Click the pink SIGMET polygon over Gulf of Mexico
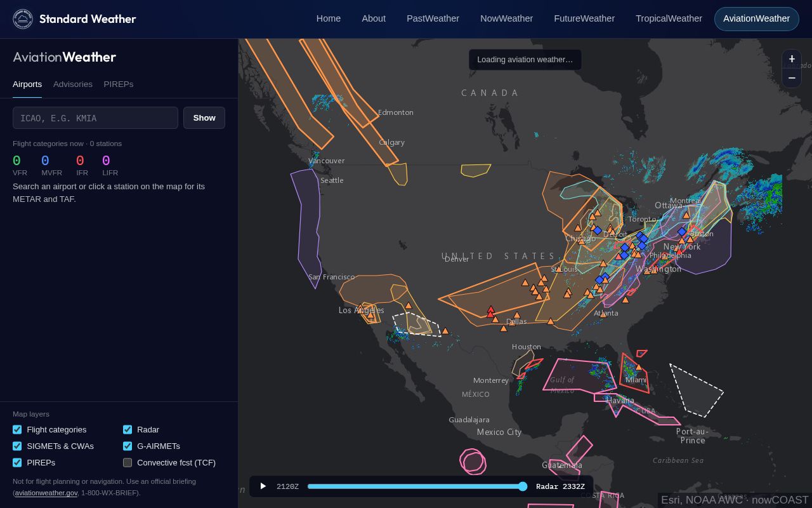The width and height of the screenshot is (812, 508). (x=579, y=375)
